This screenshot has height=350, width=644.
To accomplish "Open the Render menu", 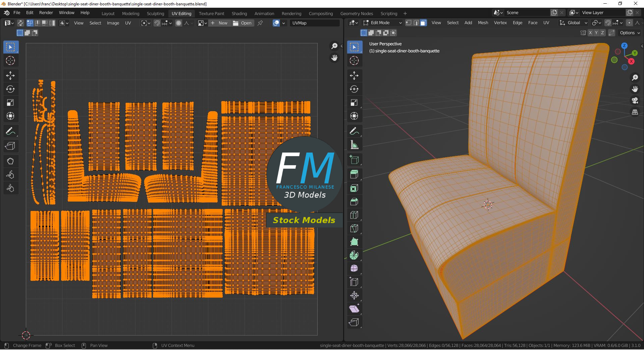I will 46,12.
